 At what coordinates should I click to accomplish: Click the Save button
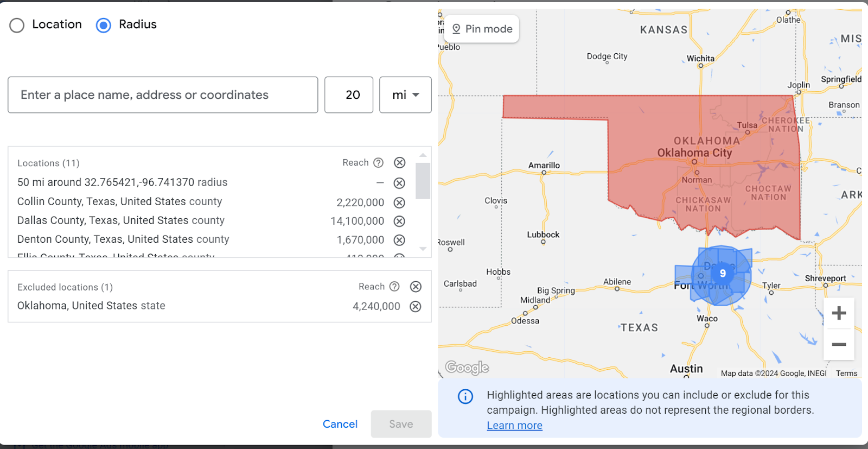coord(401,424)
